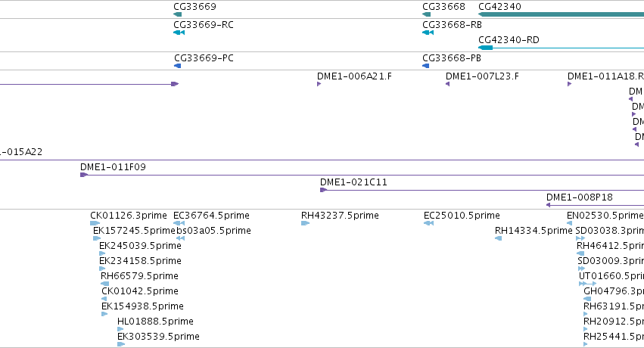
Task: Click the HL01888.5prime EST label
Action: pyautogui.click(x=155, y=322)
